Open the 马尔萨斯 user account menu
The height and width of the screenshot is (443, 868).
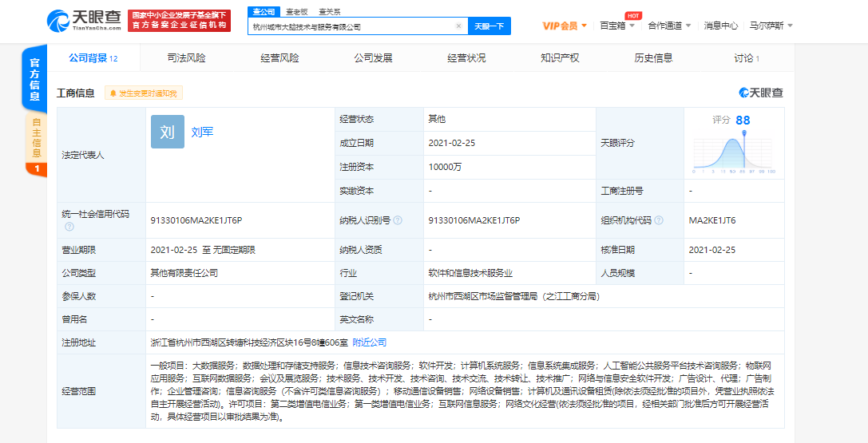pos(771,26)
